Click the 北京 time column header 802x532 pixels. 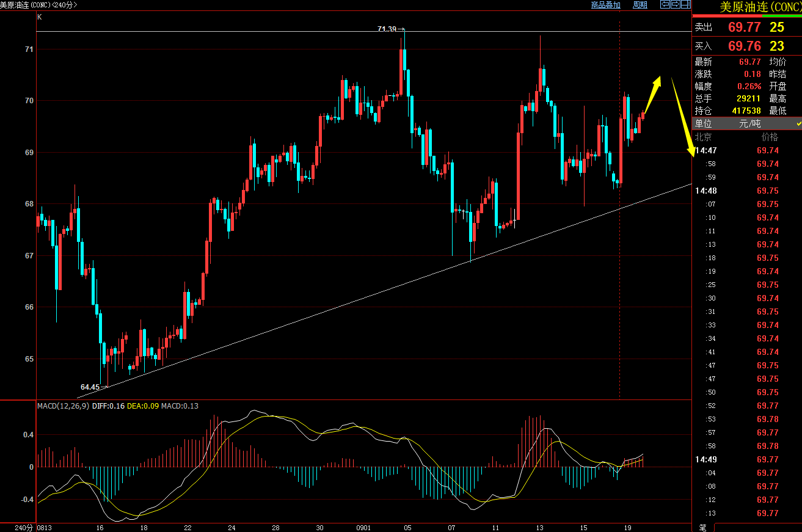coord(704,137)
